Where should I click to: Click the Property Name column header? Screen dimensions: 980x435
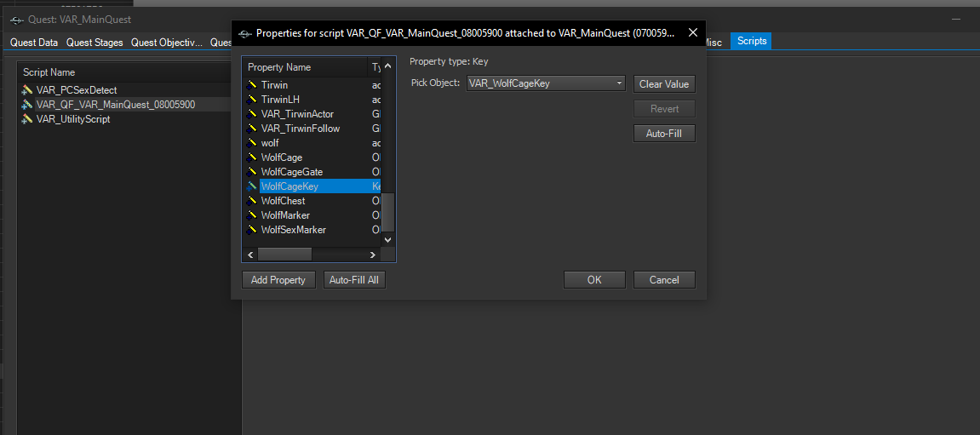click(x=306, y=67)
